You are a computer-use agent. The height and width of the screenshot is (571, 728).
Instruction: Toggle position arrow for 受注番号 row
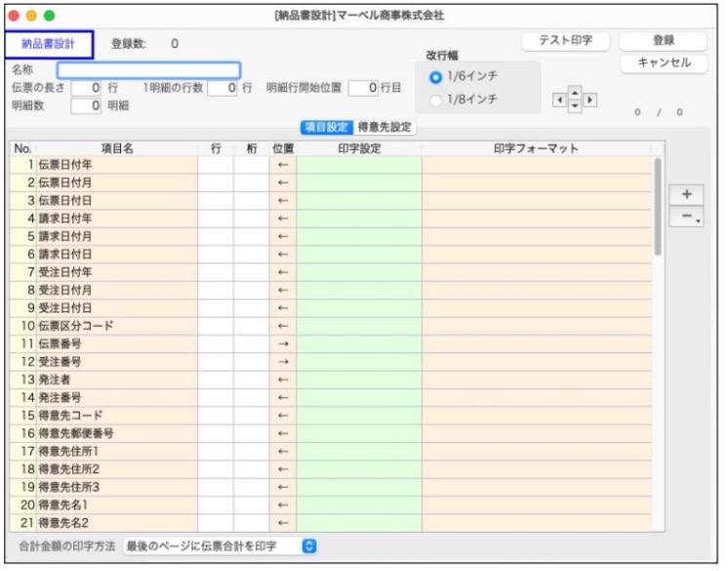point(283,361)
